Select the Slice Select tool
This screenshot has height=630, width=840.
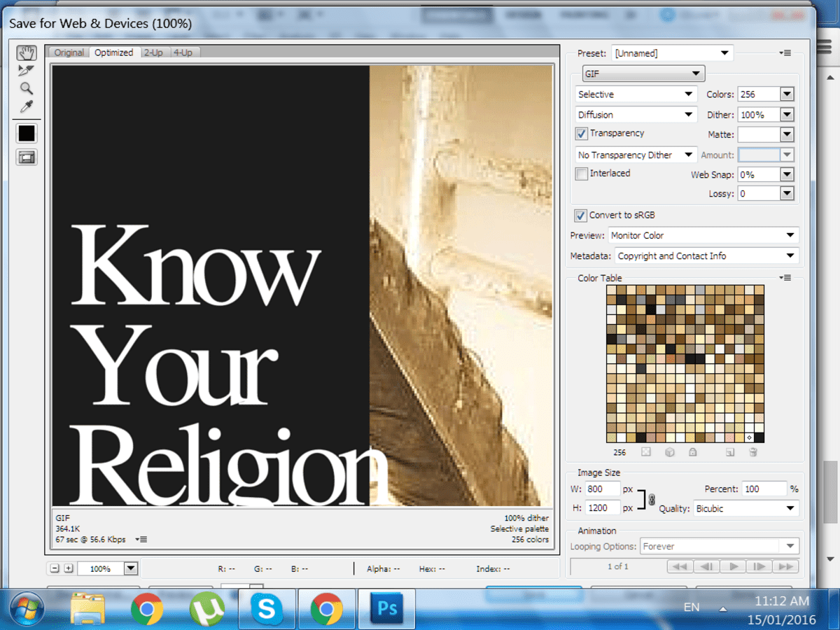point(27,71)
